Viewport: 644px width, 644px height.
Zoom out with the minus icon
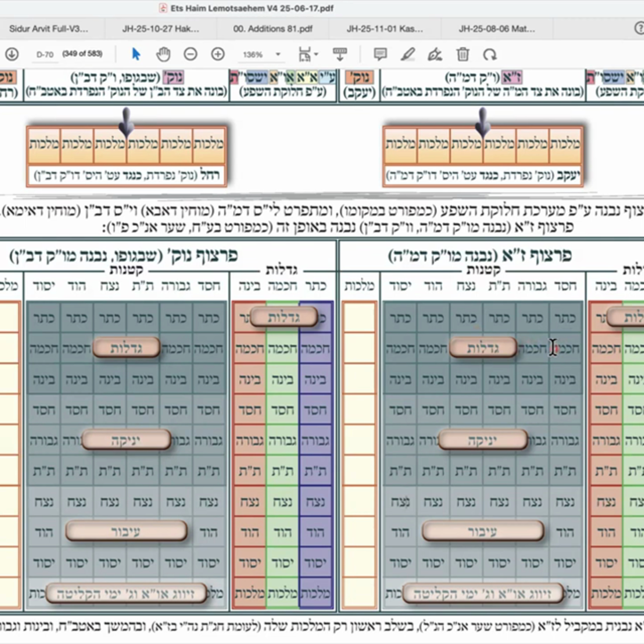click(190, 54)
